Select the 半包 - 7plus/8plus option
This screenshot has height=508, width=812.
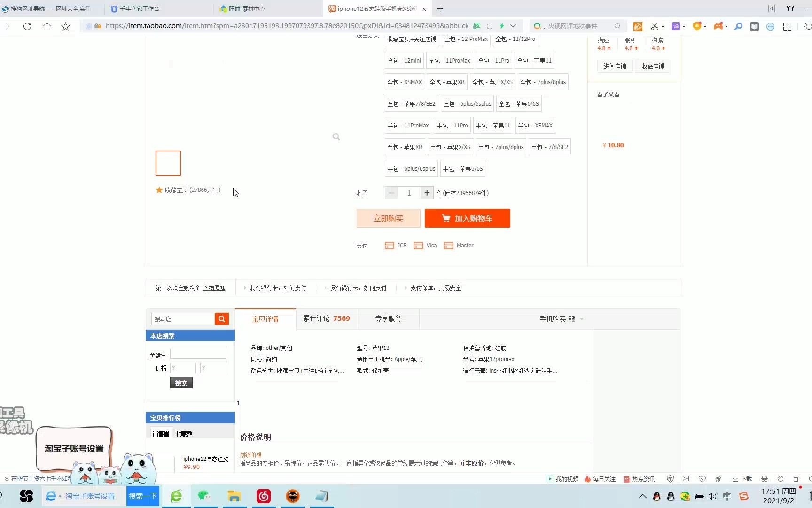(501, 147)
